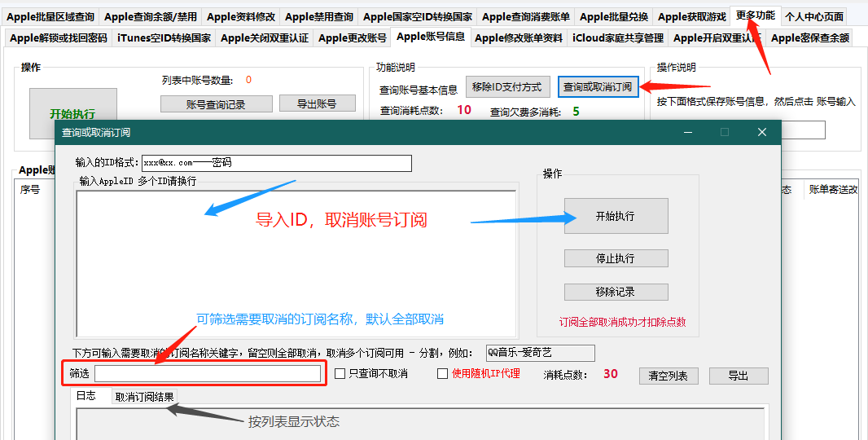The image size is (868, 440).
Task: Click the 查询欠费多消耗 value 5
Action: [x=576, y=112]
